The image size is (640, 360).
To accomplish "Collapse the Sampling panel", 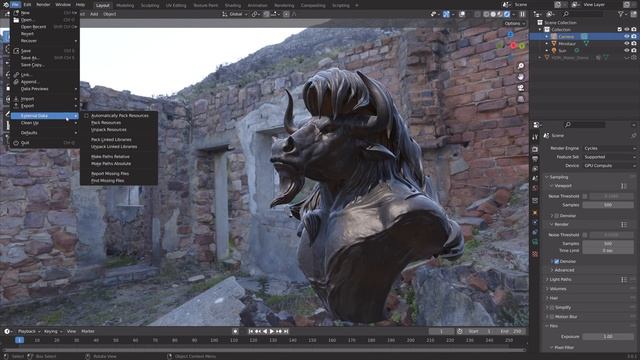I will 558,177.
